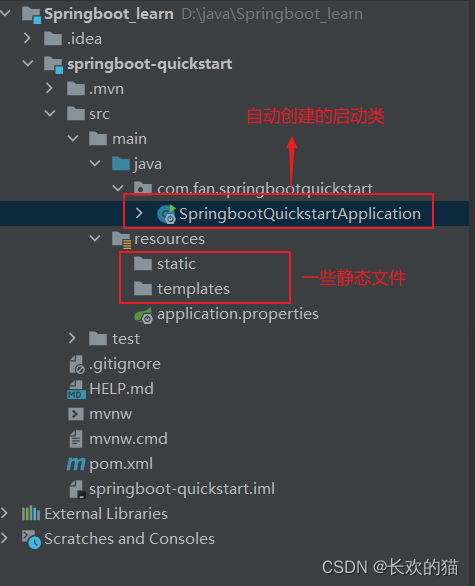Click the D:\java\Springboot_learn path text

[272, 15]
